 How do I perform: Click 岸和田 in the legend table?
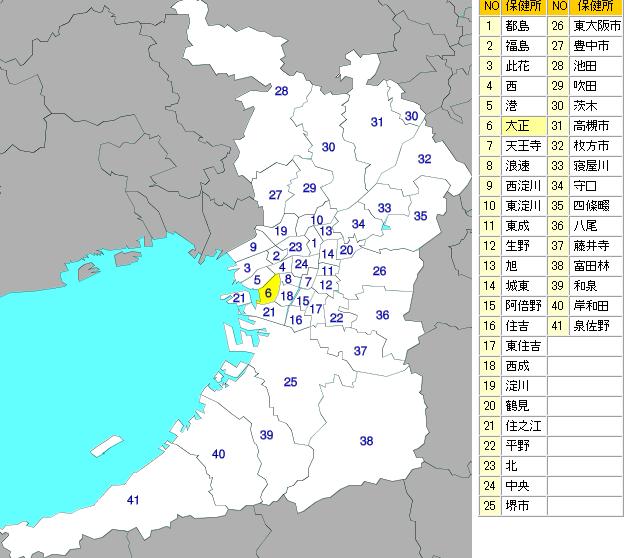click(597, 306)
